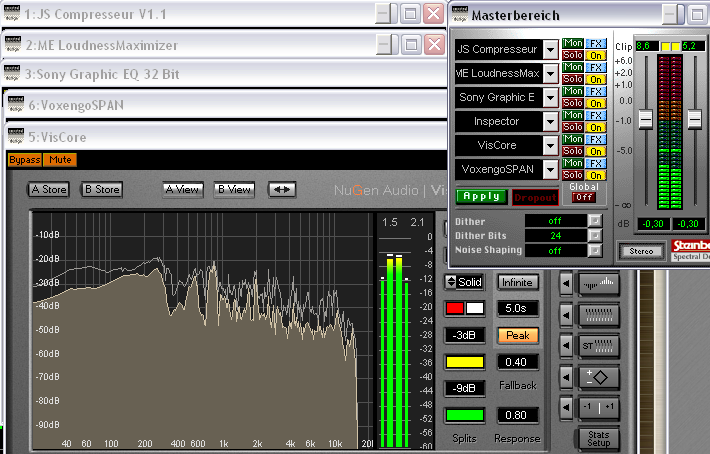Click arrow button left of diamond phase icon

(566, 377)
